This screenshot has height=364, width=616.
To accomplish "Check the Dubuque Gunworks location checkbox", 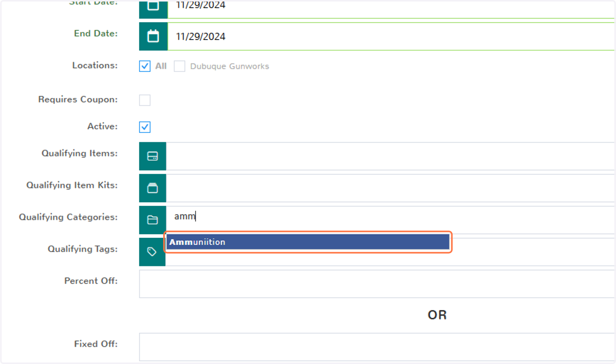I will click(179, 66).
